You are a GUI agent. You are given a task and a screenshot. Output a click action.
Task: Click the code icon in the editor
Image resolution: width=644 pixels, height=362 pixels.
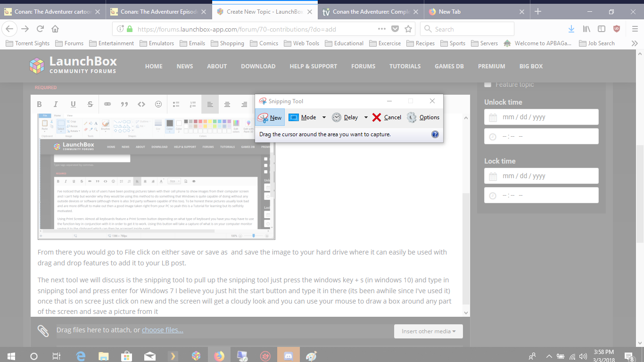[x=141, y=104]
